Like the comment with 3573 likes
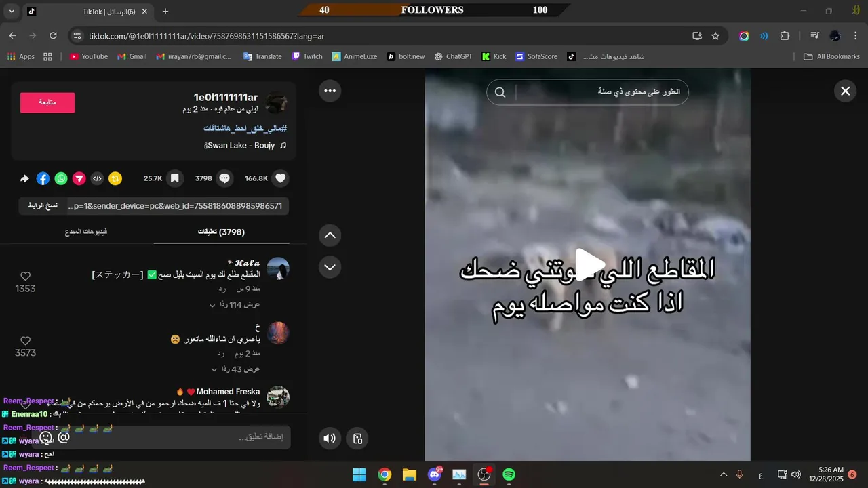Viewport: 868px width, 488px height. [x=25, y=341]
